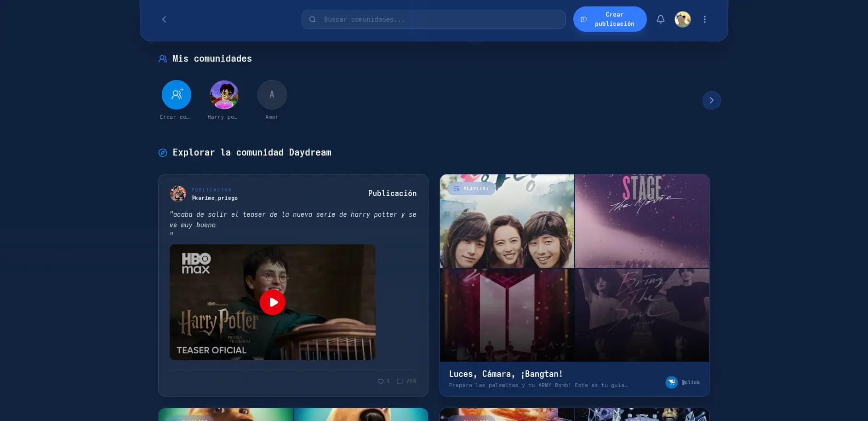
Task: Open the BTS logo stage poster
Action: coord(507,315)
